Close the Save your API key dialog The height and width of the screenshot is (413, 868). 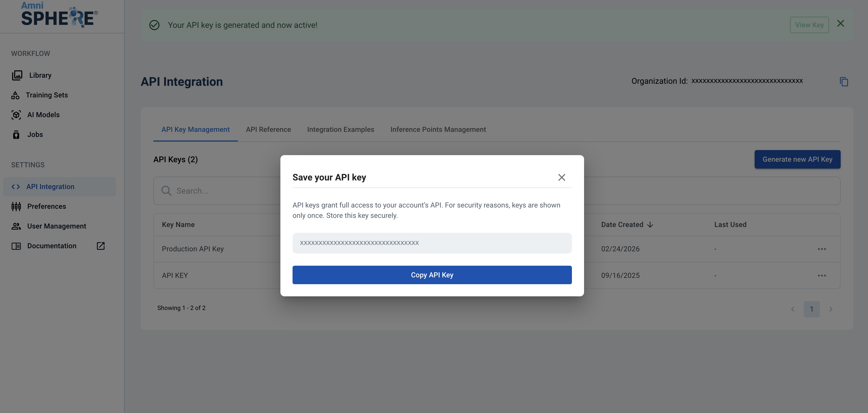coord(561,177)
